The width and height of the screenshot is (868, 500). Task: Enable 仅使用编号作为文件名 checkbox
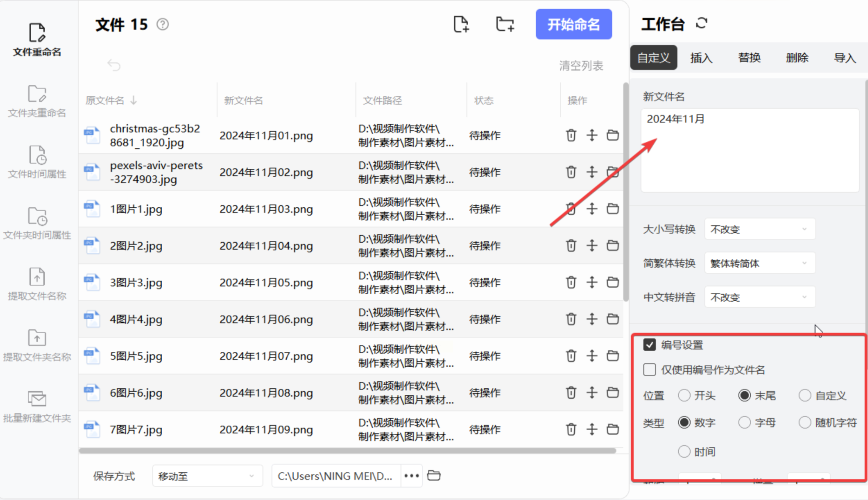[x=649, y=370]
